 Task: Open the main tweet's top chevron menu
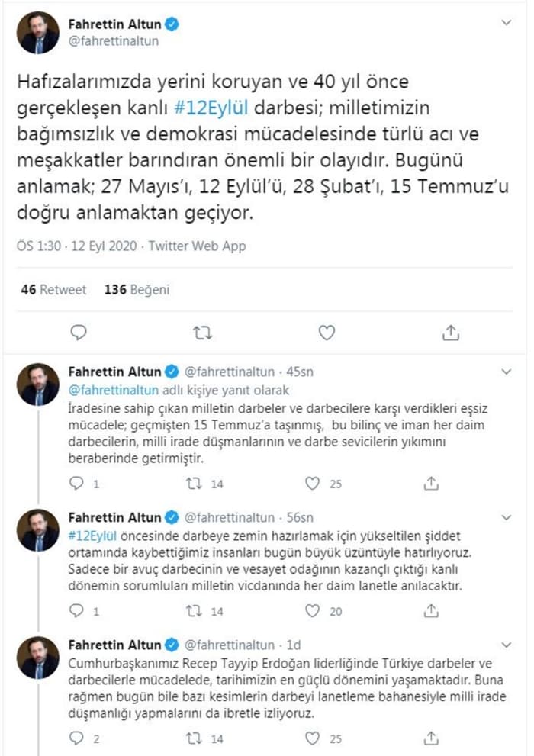click(x=506, y=24)
